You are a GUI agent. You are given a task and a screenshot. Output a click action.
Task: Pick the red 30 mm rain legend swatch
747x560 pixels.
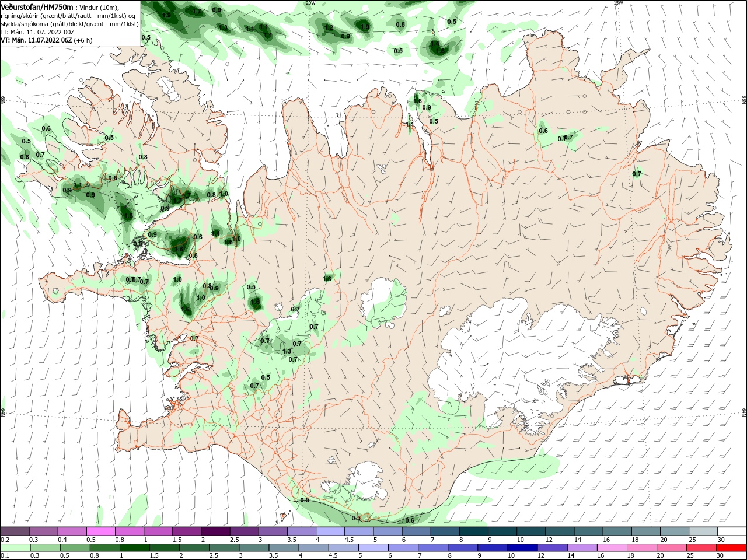[x=732, y=548]
